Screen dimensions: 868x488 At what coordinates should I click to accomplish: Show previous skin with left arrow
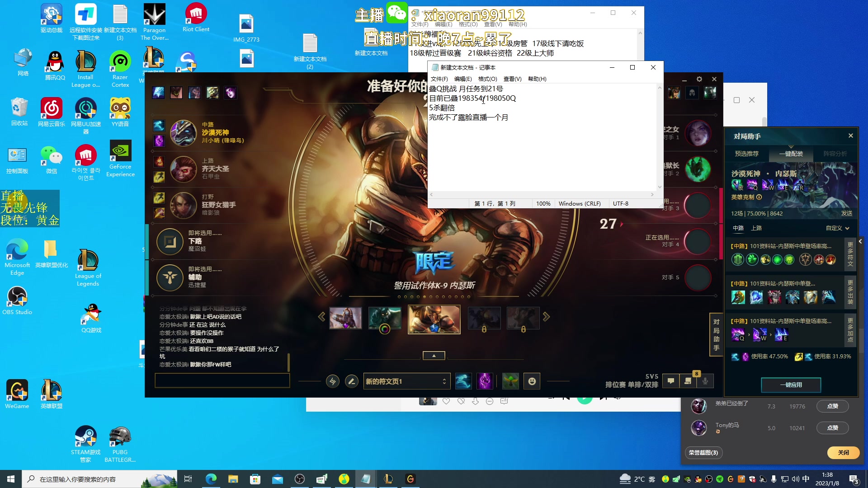coord(321,317)
